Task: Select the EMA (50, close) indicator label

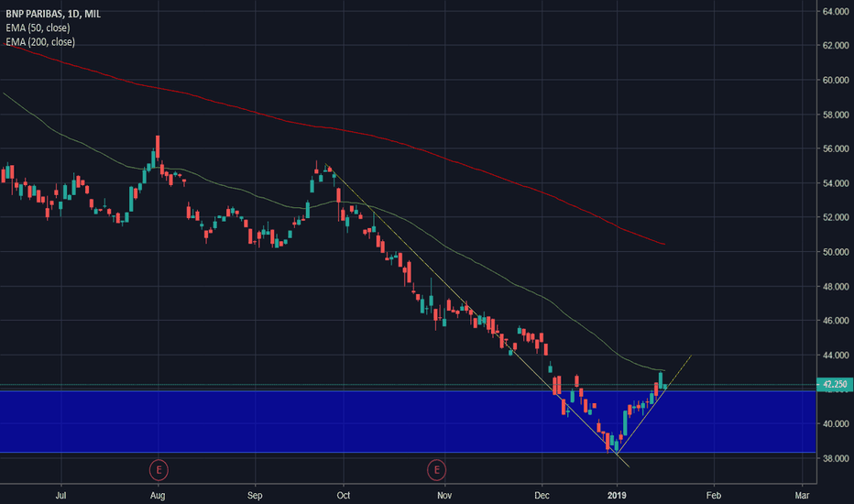Action: [38, 27]
